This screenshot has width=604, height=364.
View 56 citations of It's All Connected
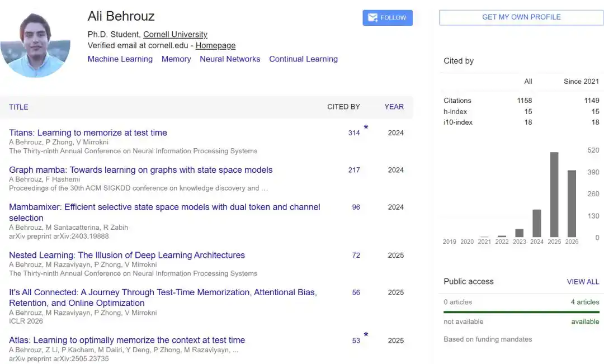point(356,292)
